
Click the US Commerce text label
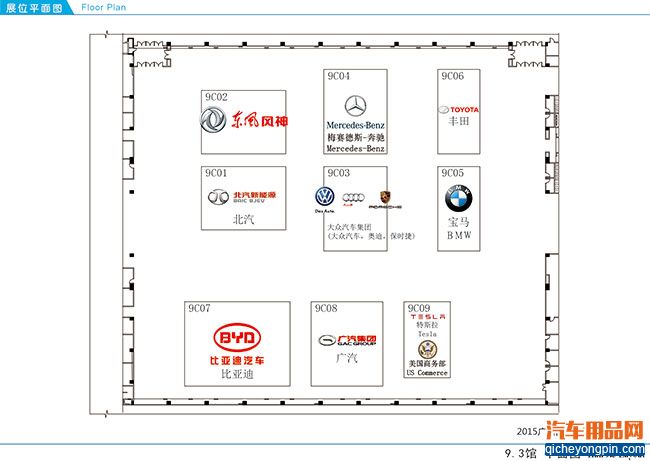click(x=427, y=373)
